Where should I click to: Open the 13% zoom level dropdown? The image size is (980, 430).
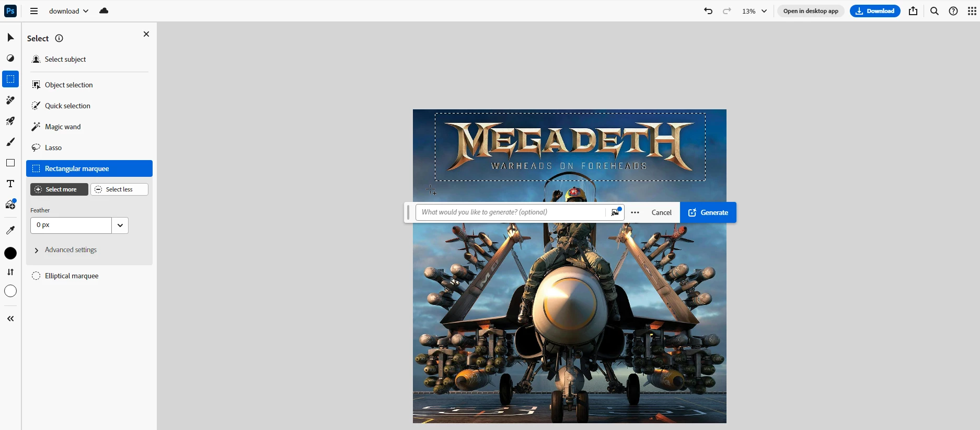pos(754,11)
